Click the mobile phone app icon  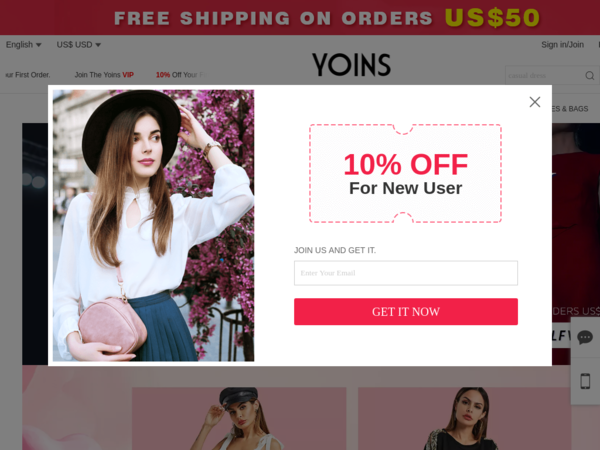585,381
